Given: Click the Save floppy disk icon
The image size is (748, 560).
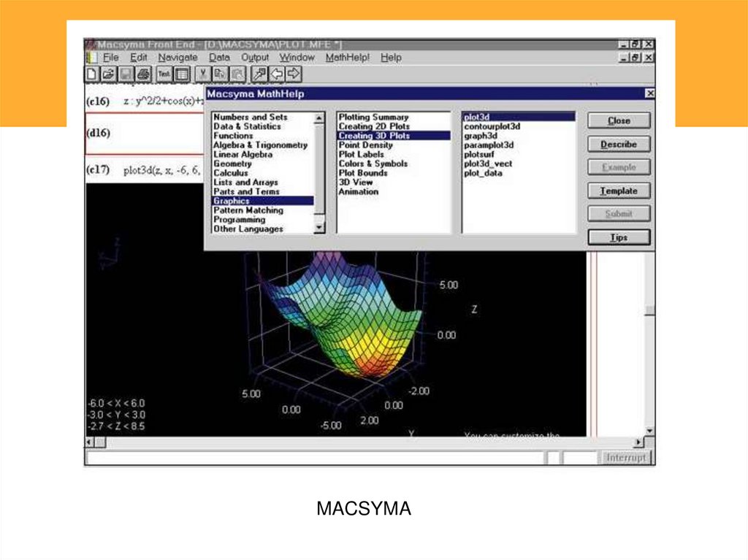Looking at the screenshot, I should coord(126,74).
